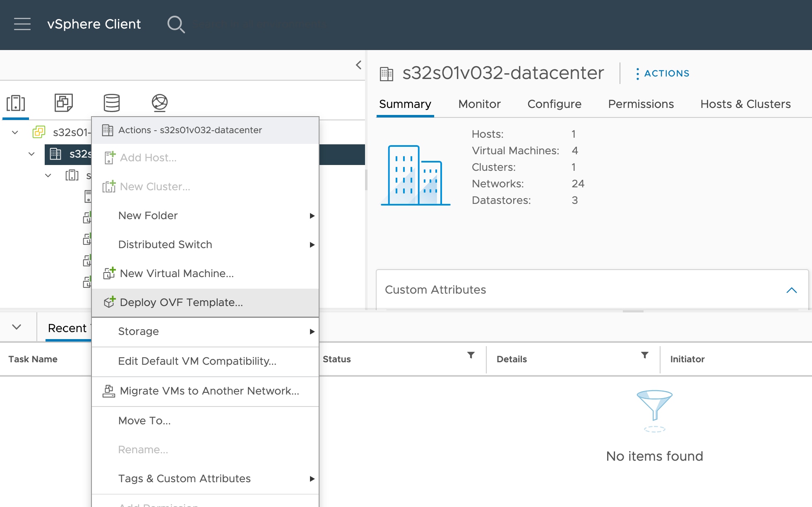Sort by Details column header

(x=512, y=359)
